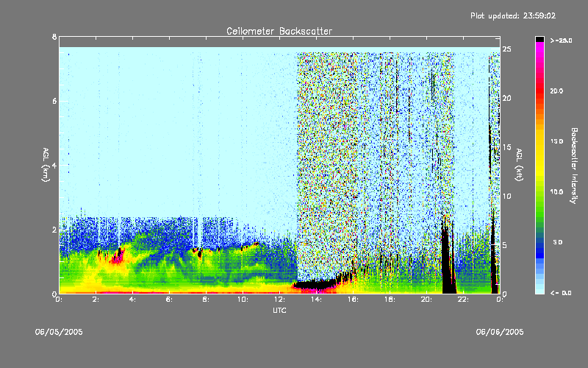
Task: Click the "15.0" colorbar label
Action: tap(556, 141)
